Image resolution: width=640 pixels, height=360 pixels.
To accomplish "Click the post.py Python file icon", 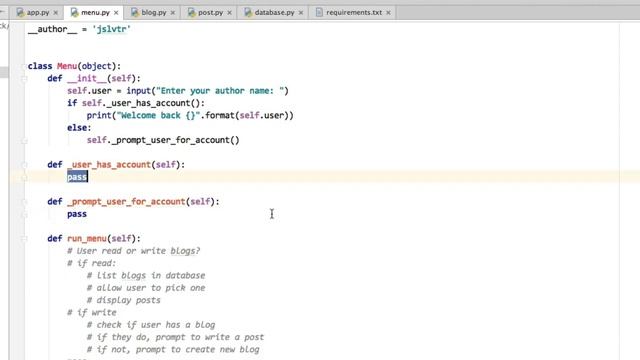I will coord(191,13).
